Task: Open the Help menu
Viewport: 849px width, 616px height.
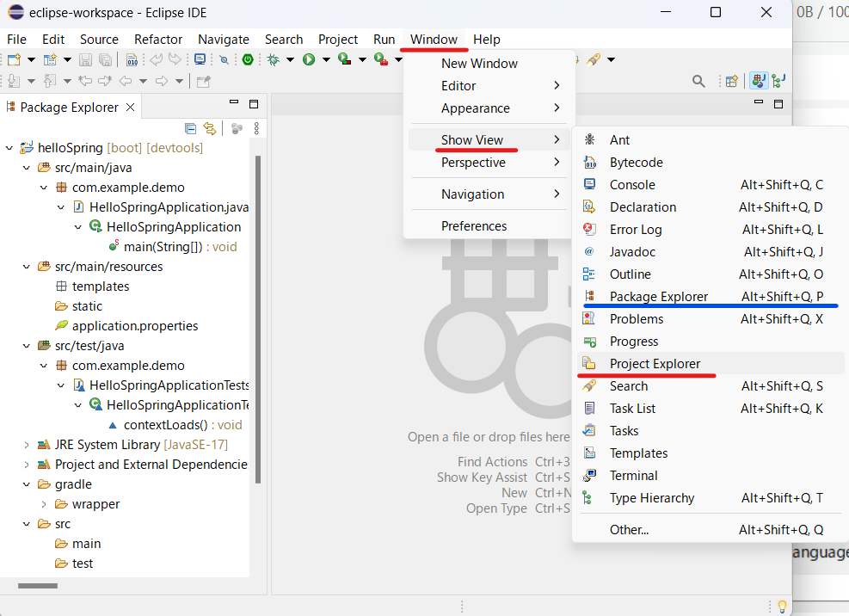Action: click(x=487, y=40)
